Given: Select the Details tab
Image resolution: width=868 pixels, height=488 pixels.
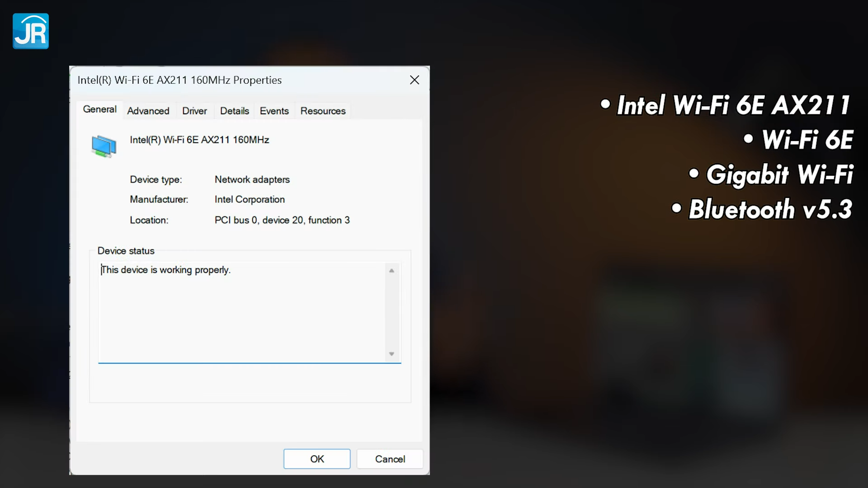Looking at the screenshot, I should pos(234,111).
